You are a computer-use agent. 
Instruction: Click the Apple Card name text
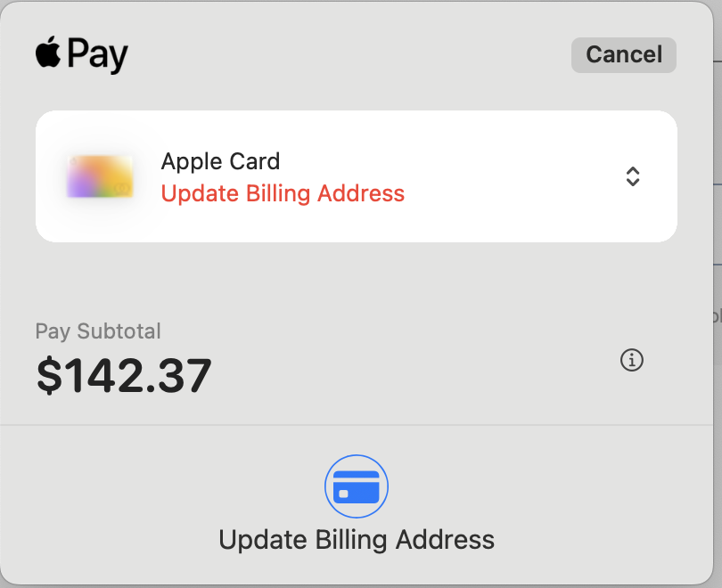[x=220, y=161]
